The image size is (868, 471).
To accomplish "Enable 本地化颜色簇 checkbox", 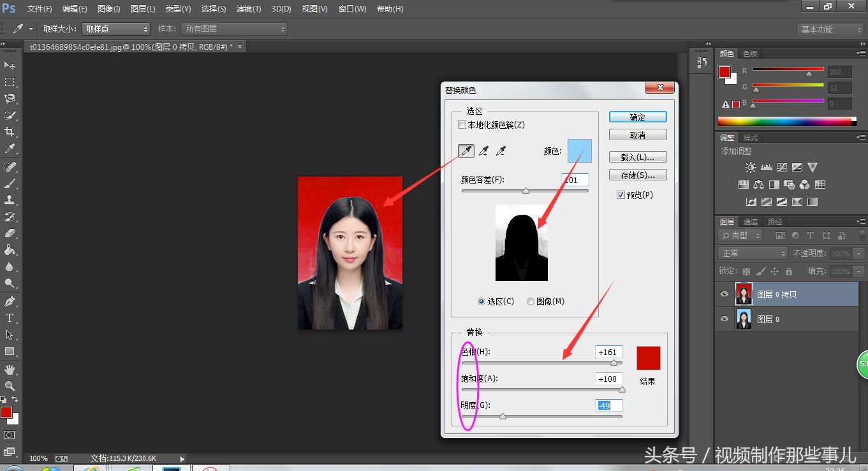I will 462,124.
